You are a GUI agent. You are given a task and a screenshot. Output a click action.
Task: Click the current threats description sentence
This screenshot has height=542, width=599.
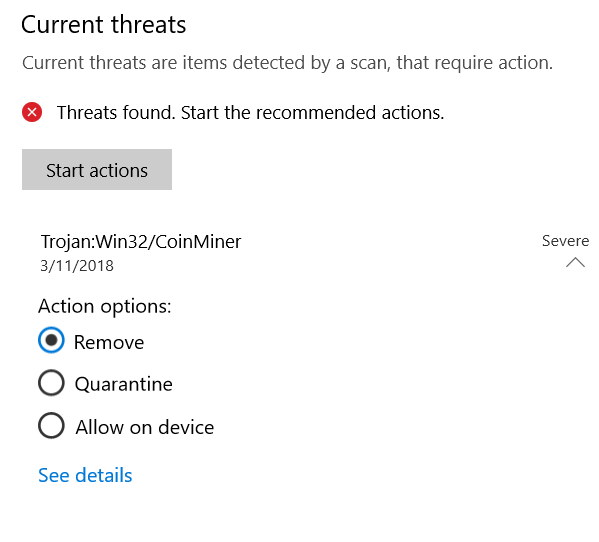(287, 63)
